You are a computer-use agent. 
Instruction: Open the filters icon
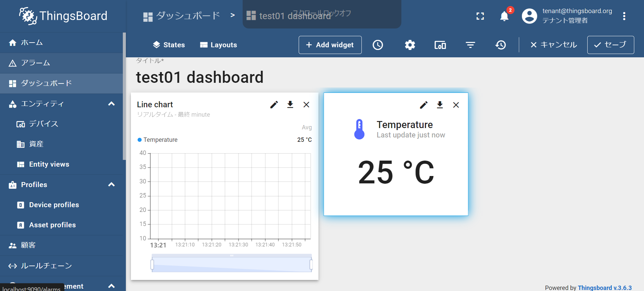coord(470,45)
